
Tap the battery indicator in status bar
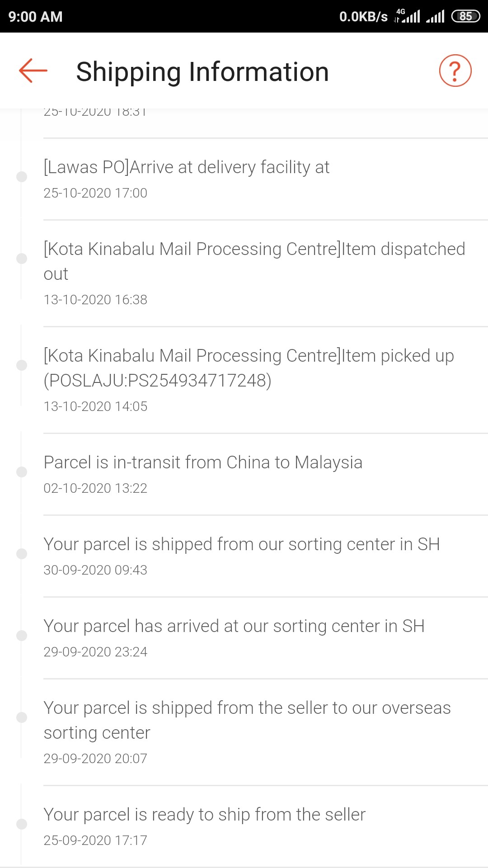point(465,17)
